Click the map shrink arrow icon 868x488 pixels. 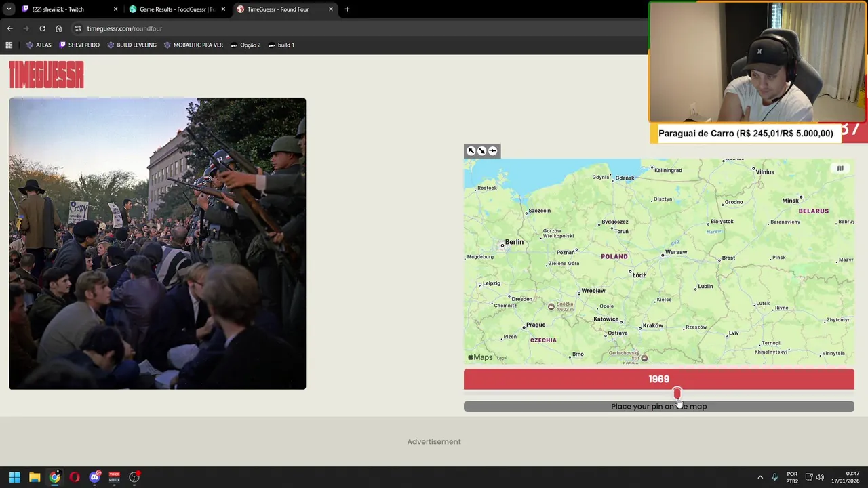(x=482, y=150)
